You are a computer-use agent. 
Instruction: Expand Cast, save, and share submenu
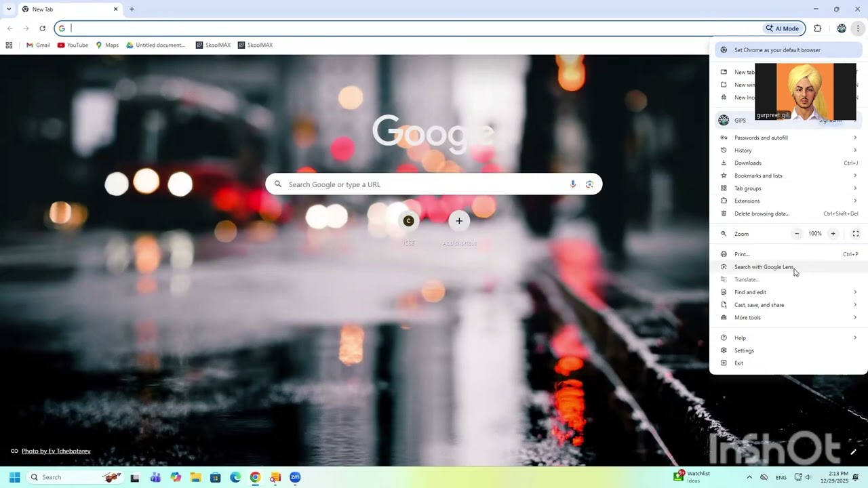(789, 305)
